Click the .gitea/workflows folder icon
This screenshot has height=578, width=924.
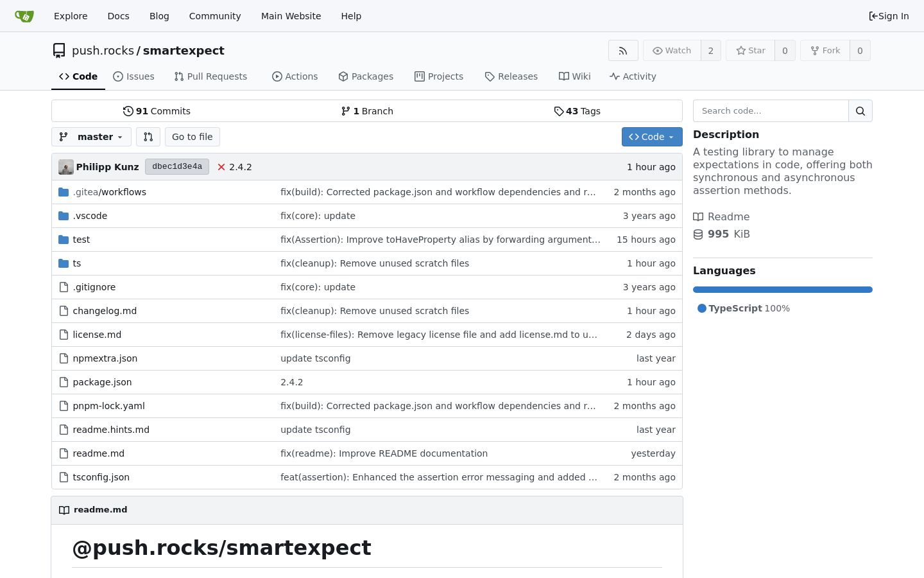tap(64, 192)
